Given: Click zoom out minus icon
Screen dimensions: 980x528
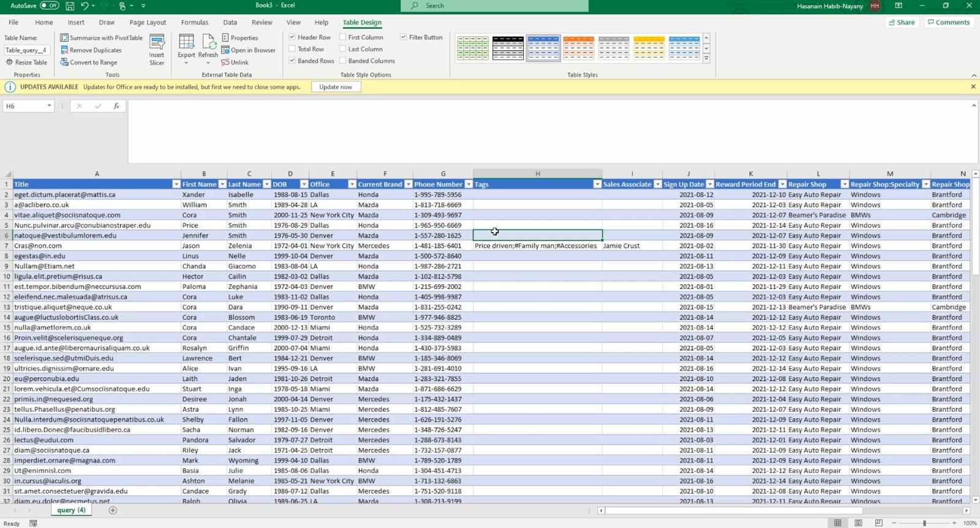Looking at the screenshot, I should pyautogui.click(x=894, y=523).
